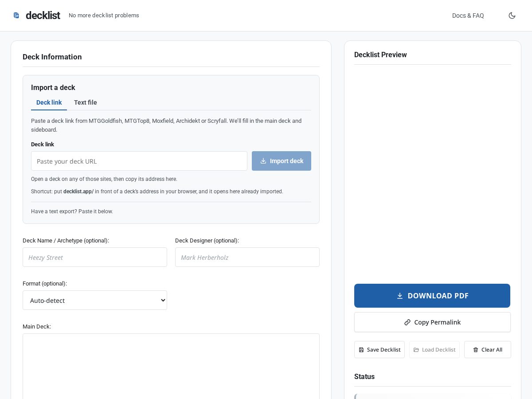Click the Deck Information heading

coord(52,57)
